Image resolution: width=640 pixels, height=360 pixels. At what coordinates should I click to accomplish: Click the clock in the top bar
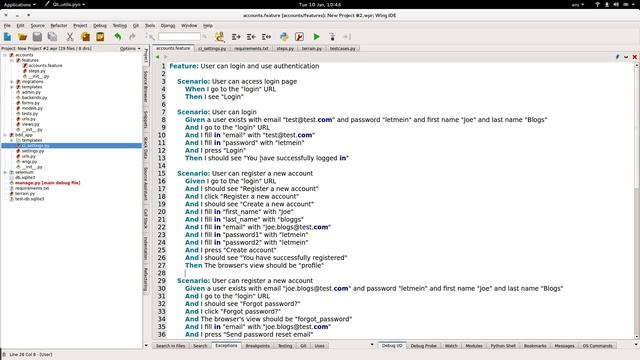(x=320, y=4)
